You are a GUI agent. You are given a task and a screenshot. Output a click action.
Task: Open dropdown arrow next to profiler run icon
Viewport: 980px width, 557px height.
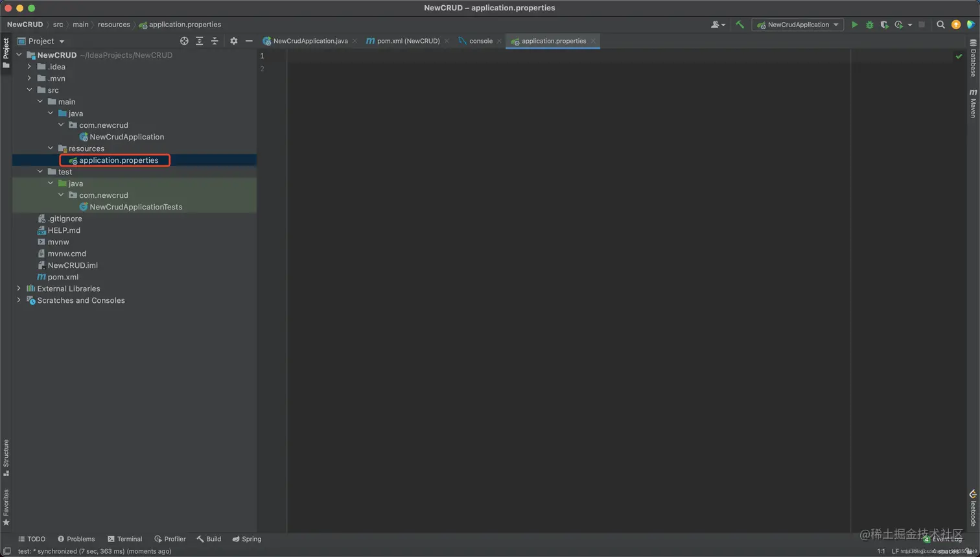(910, 25)
